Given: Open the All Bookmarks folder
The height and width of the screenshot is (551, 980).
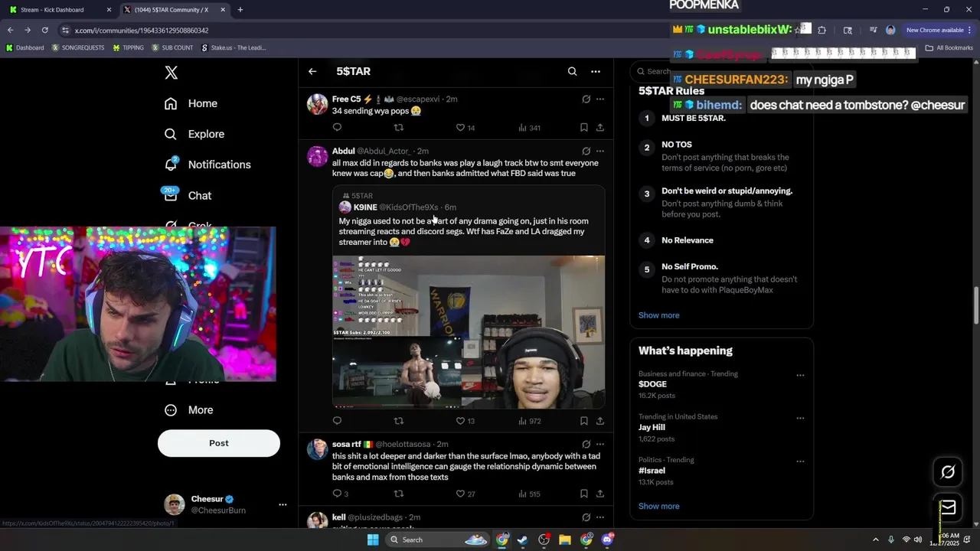Looking at the screenshot, I should coord(949,47).
